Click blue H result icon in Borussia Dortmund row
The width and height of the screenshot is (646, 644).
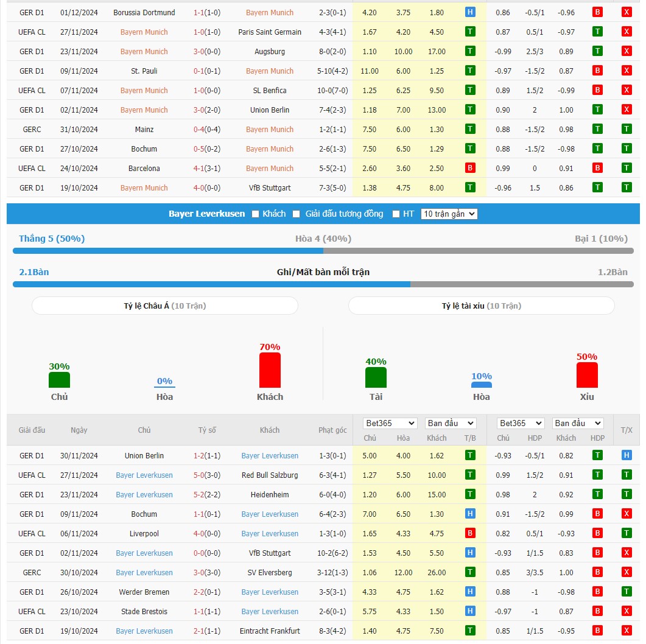pos(470,12)
